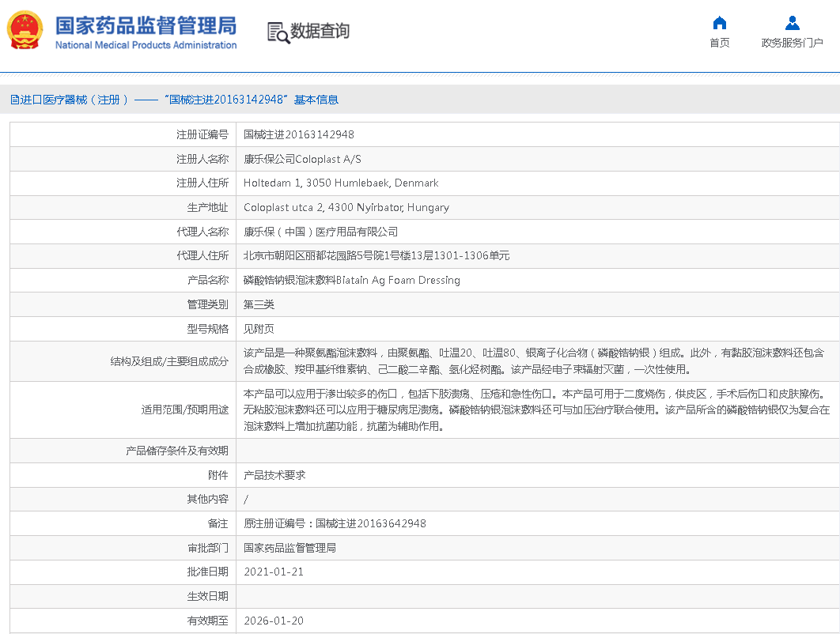Open the government service portal user icon
This screenshot has height=634, width=840.
tap(792, 23)
